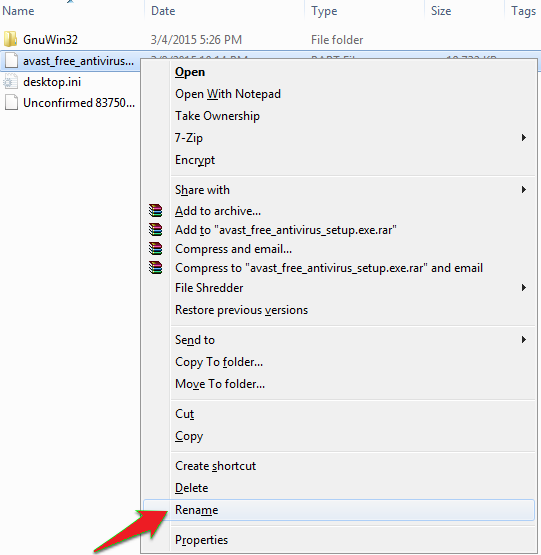Expand the Share with submenu arrow

point(524,190)
